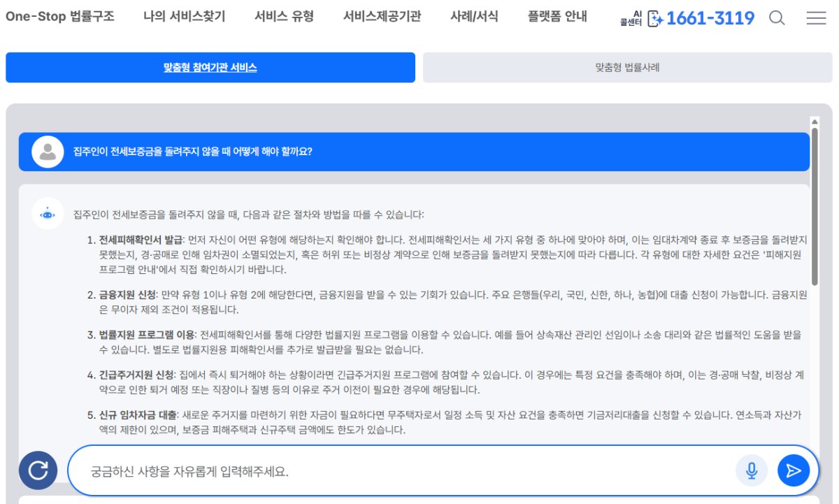Send the message with the paper plane icon
Viewport: 839px width, 504px height.
click(793, 470)
